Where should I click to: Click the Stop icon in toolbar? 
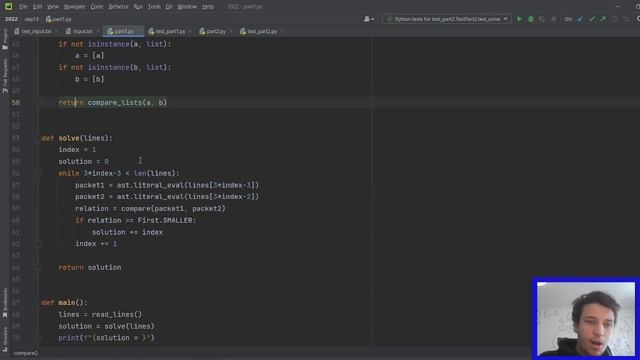click(x=553, y=19)
